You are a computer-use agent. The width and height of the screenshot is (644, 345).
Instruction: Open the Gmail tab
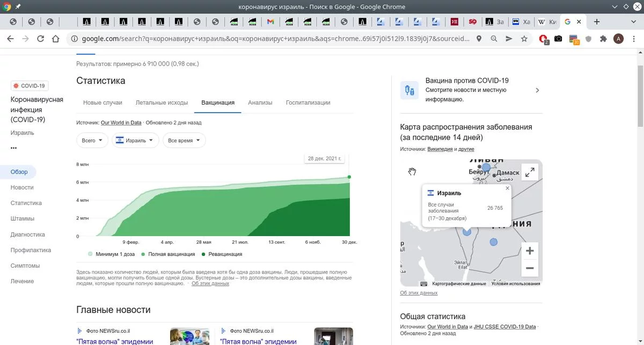pos(270,22)
